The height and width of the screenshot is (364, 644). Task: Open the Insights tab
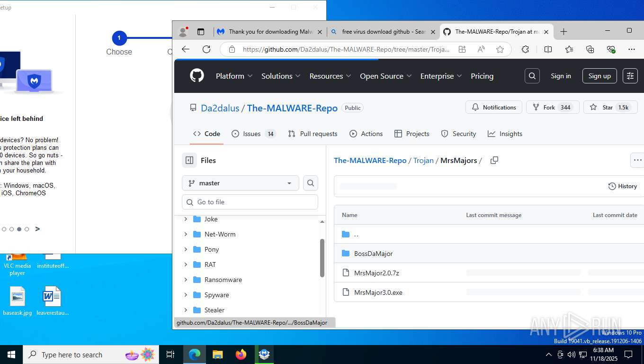point(505,134)
